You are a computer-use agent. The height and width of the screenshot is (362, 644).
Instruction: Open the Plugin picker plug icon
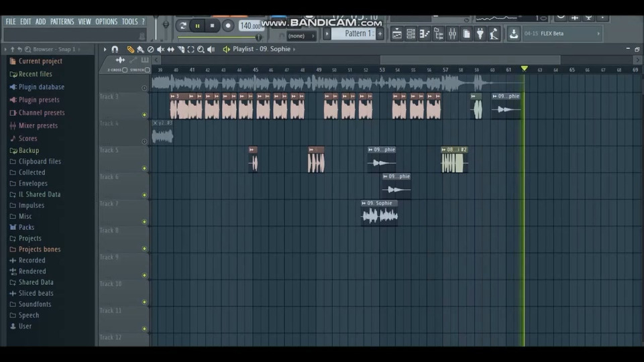[480, 34]
